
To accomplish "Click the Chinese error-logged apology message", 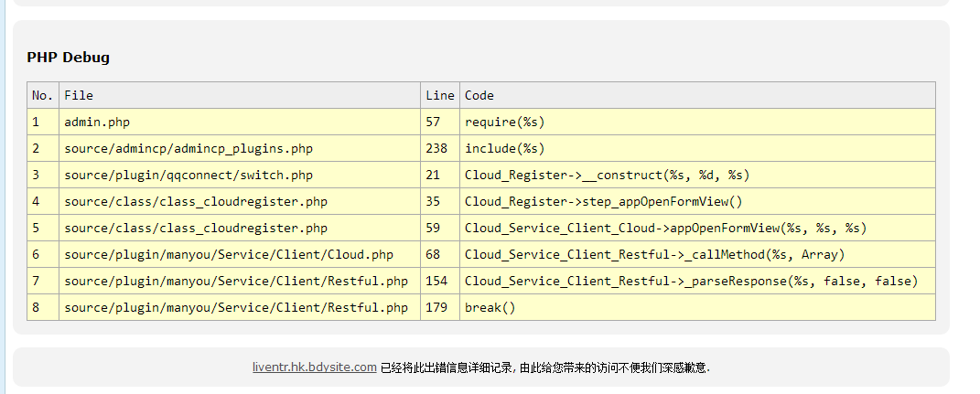I will (x=545, y=367).
